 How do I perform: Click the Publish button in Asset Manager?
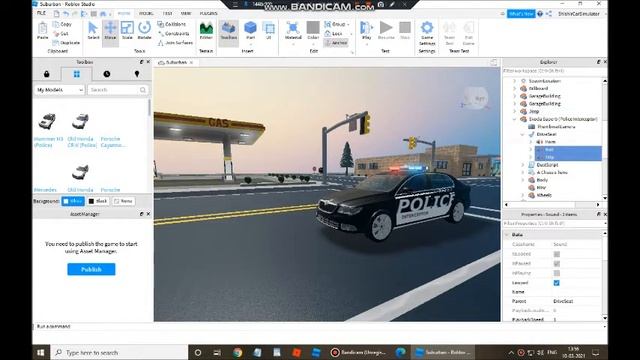click(91, 269)
